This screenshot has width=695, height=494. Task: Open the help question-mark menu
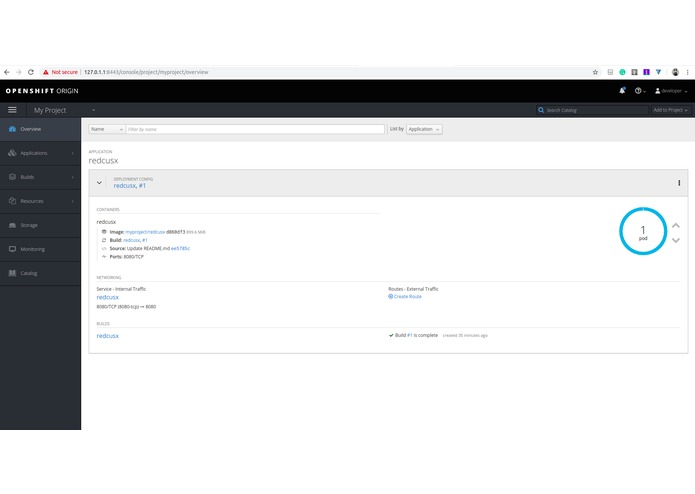tap(640, 91)
